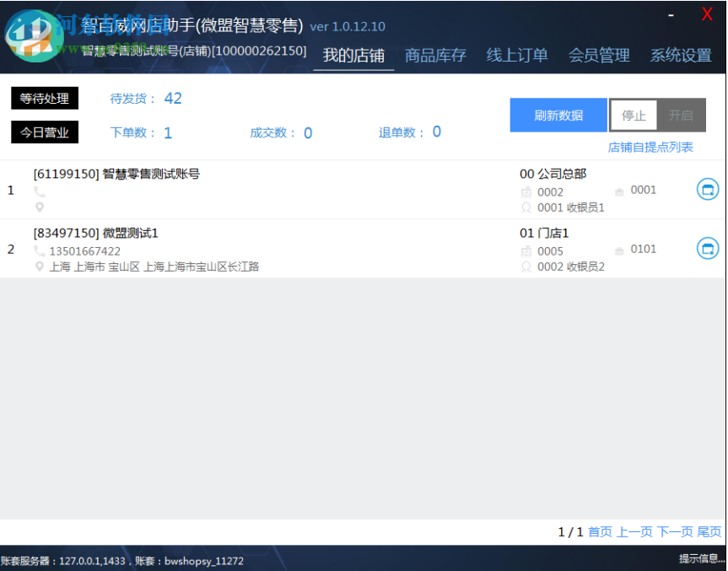Click 提示信息 in the status bar
This screenshot has height=571, width=728.
[x=701, y=558]
